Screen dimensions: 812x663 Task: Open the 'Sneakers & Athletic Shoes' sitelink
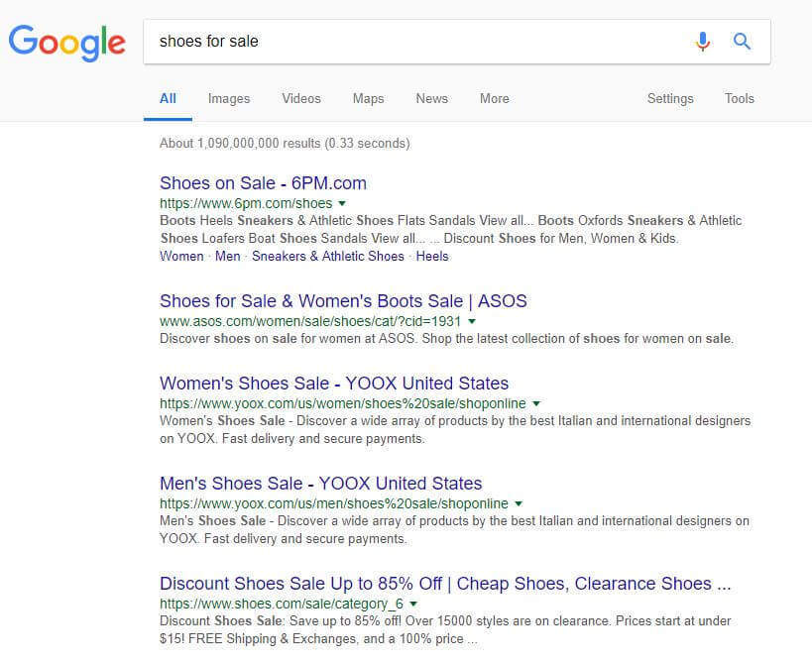pos(328,257)
